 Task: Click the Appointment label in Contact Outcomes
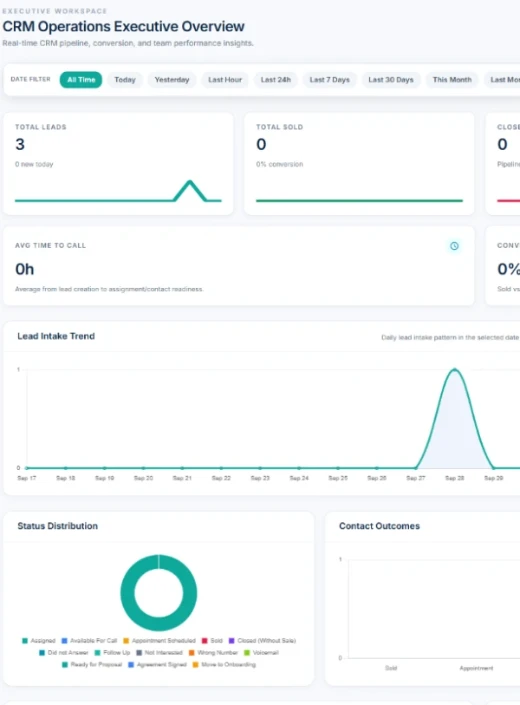pos(476,668)
